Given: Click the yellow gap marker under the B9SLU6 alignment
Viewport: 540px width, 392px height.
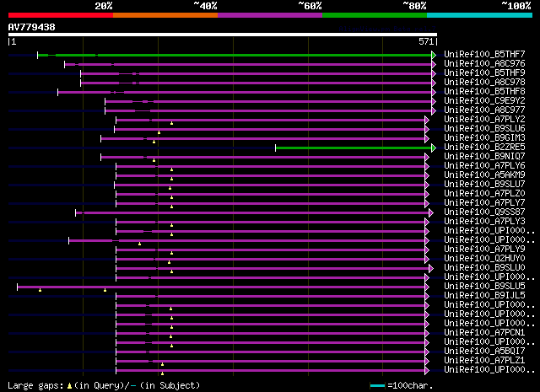Looking at the screenshot, I should 159,132.
